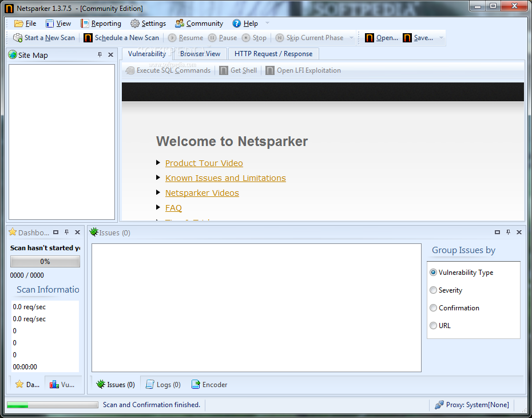Expand the FAQ bullet arrow
Viewport: 532px width, 418px height.
[x=158, y=207]
